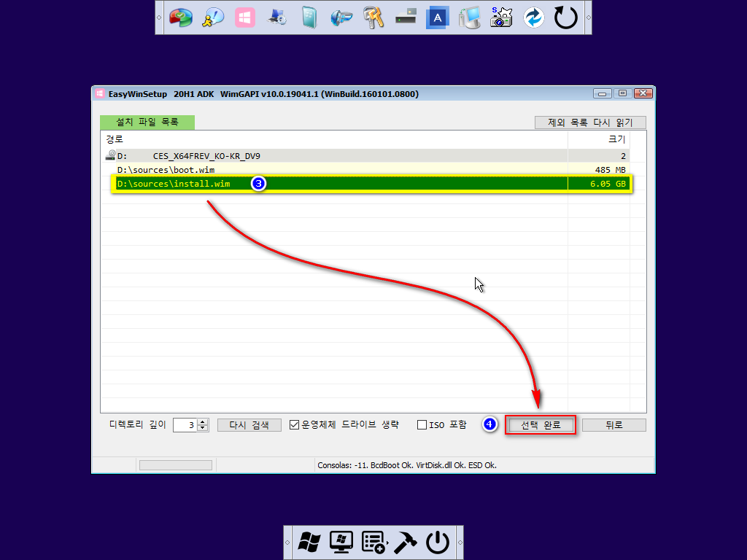
Task: Open the keys password tool icon
Action: (x=373, y=17)
